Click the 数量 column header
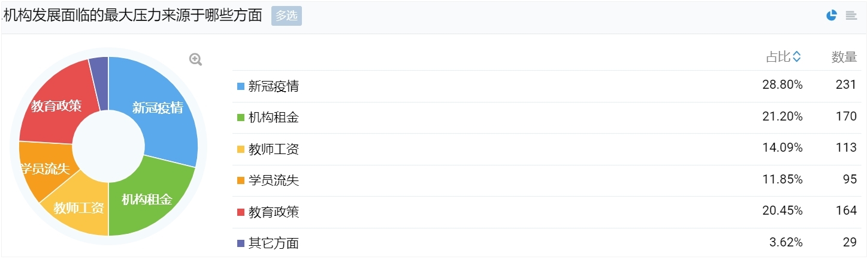 tap(844, 57)
